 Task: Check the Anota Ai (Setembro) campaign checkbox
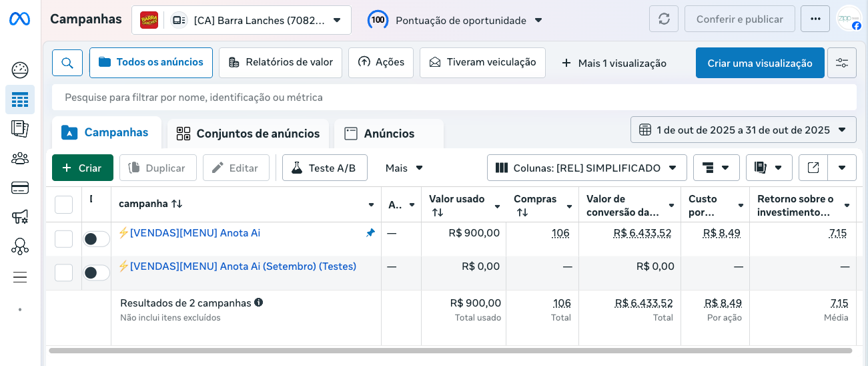point(63,272)
